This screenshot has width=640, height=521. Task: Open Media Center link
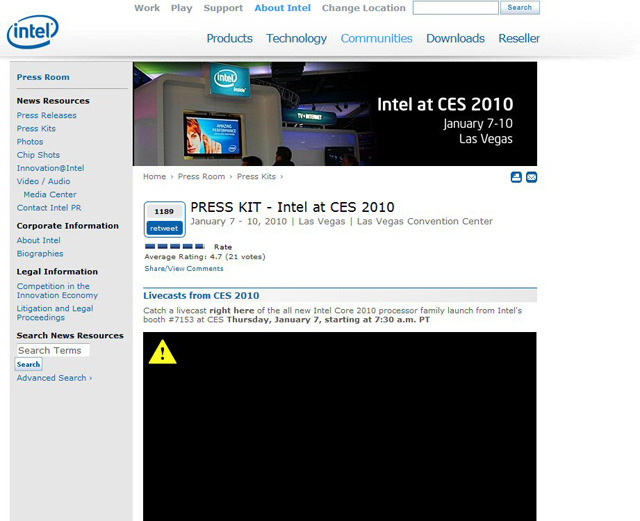tap(50, 195)
